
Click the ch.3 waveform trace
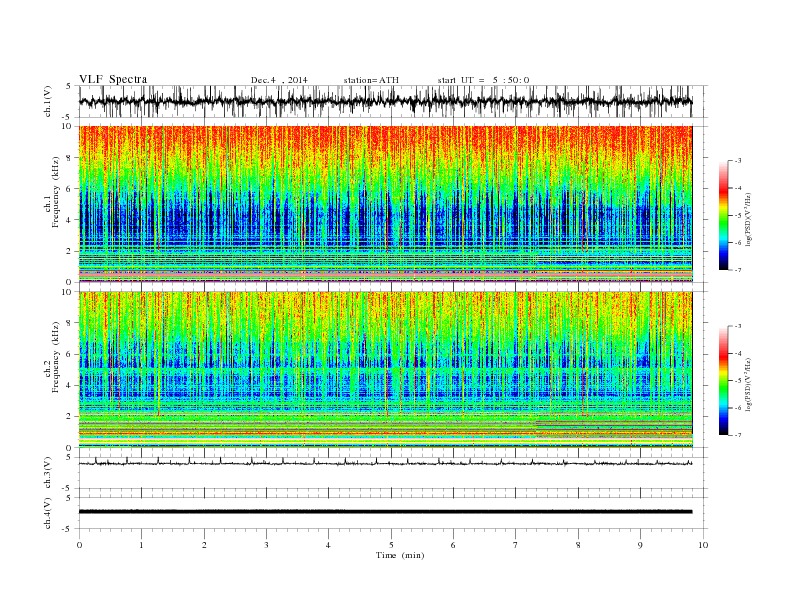386,463
